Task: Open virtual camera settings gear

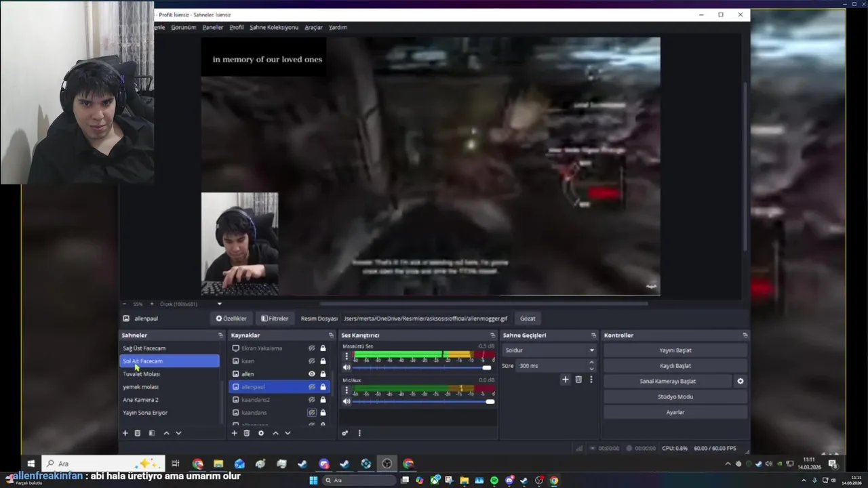Action: pos(741,381)
